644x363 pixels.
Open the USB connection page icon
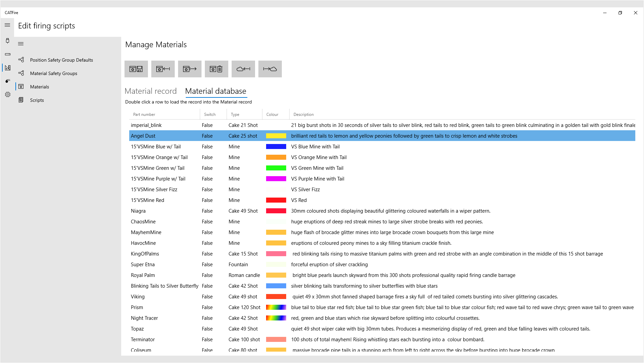tap(7, 41)
